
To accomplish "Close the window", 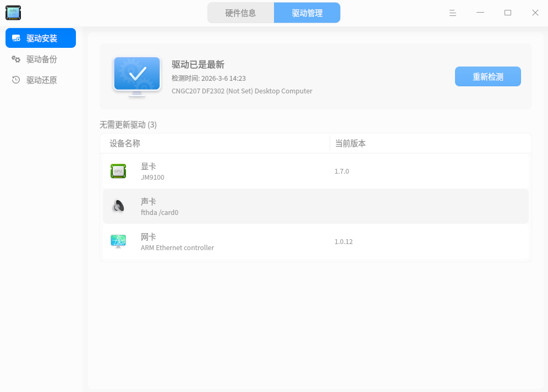I will pyautogui.click(x=535, y=13).
